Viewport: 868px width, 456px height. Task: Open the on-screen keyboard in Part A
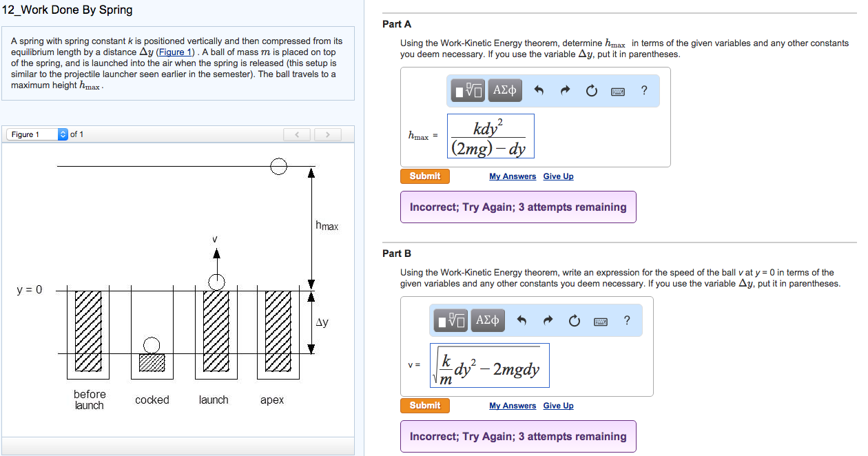coord(617,90)
